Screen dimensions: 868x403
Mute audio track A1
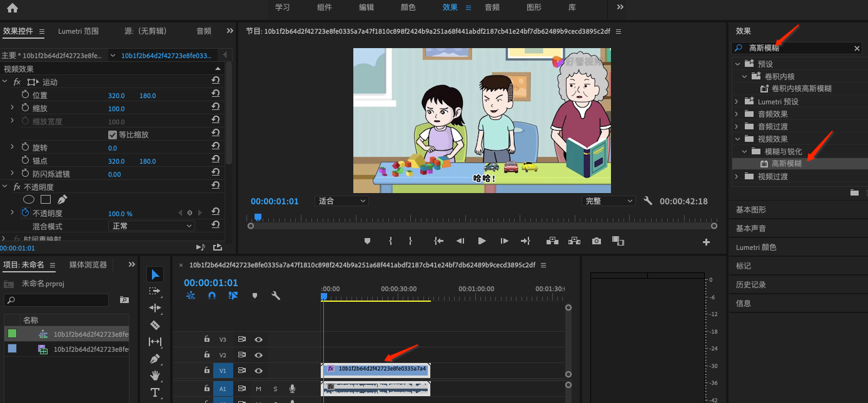click(x=258, y=389)
